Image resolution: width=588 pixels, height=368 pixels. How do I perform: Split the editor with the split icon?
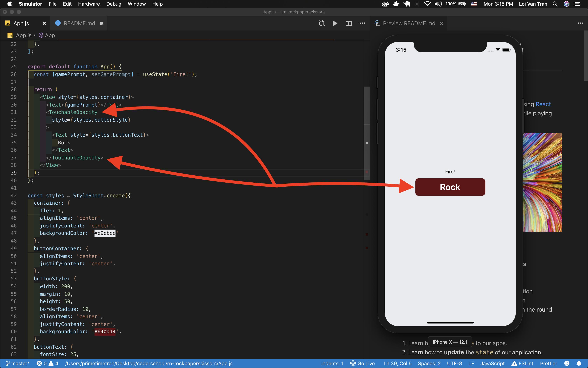(349, 23)
